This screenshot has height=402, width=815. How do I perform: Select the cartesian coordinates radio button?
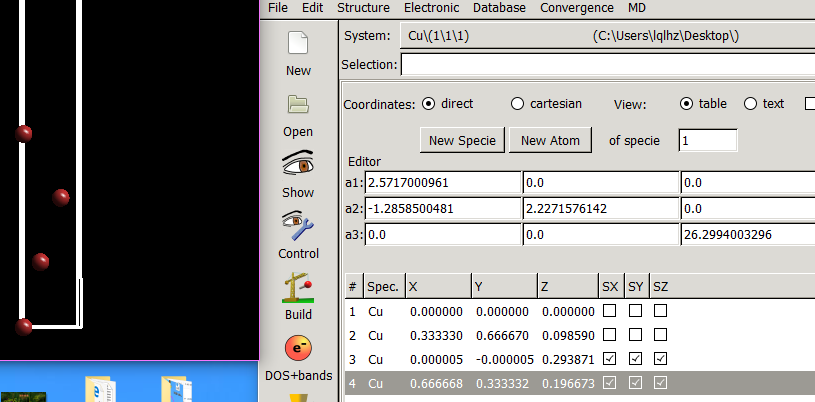point(517,104)
